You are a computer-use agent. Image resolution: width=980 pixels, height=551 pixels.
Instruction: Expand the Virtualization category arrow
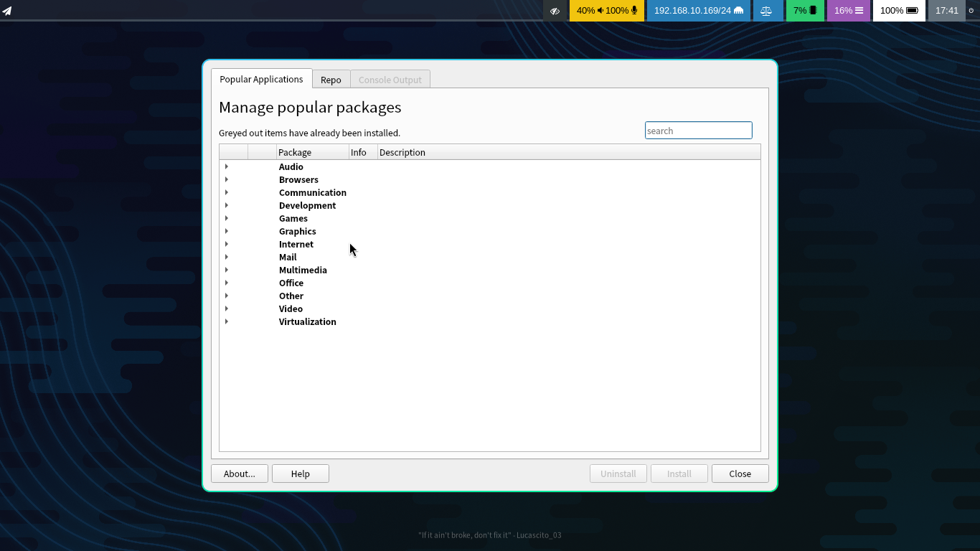pyautogui.click(x=227, y=321)
